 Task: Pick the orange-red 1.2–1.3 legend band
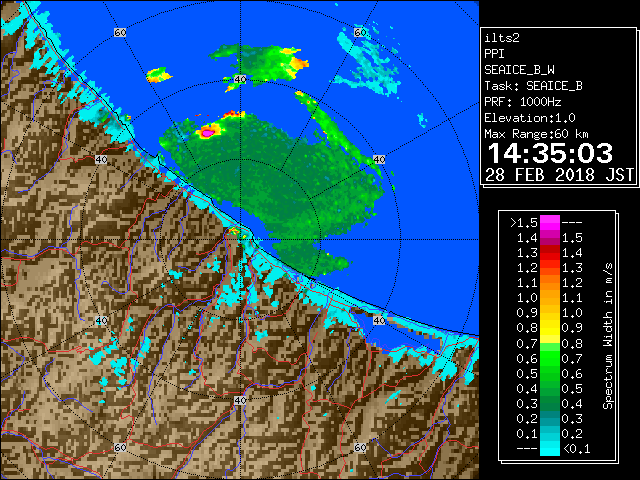tap(550, 268)
